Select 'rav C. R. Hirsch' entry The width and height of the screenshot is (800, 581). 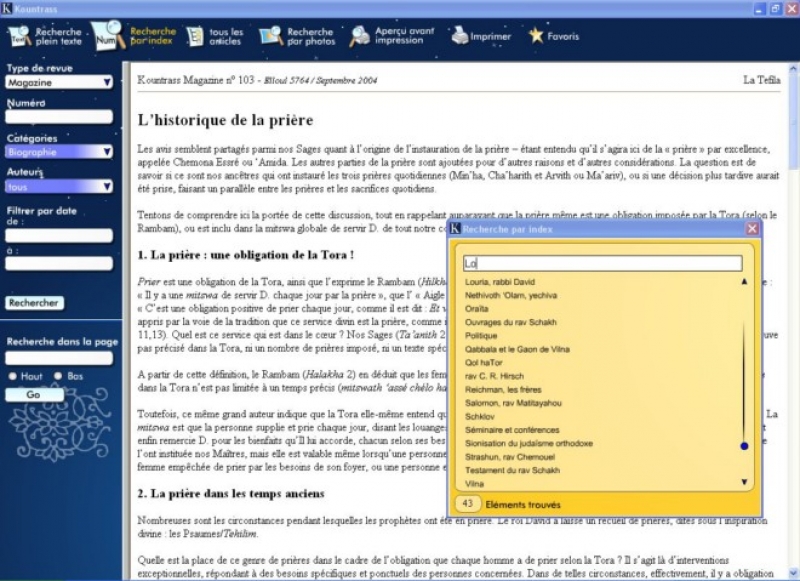click(494, 376)
